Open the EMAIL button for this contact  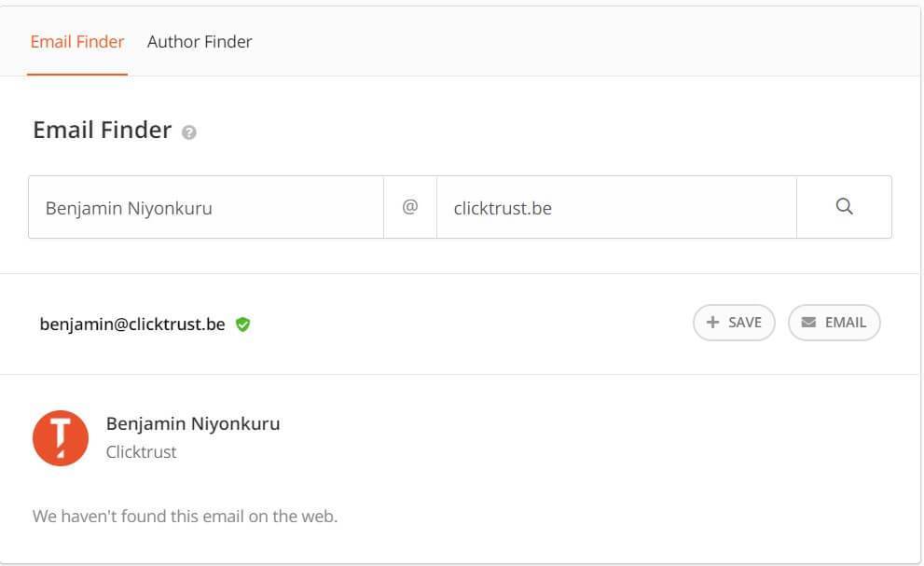(x=834, y=323)
